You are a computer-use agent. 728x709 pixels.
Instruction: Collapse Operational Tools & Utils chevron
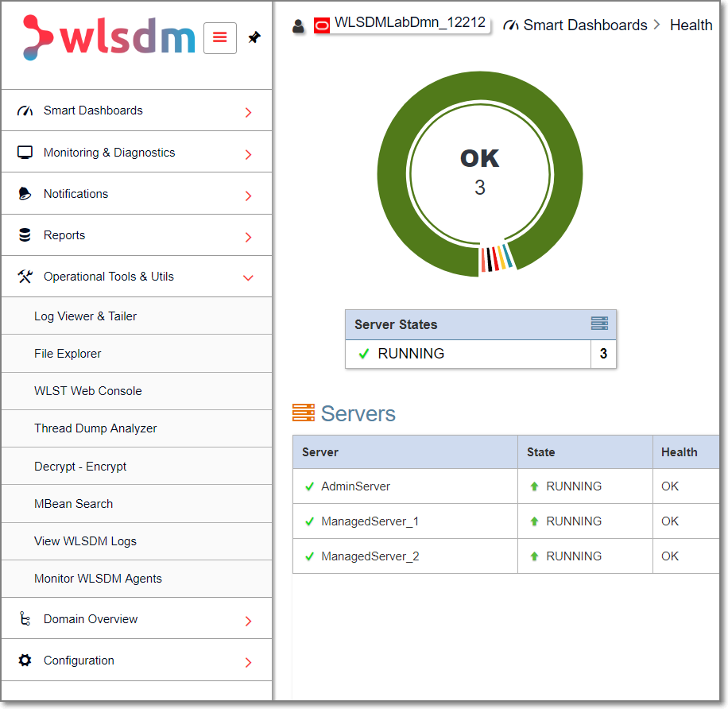click(x=249, y=277)
